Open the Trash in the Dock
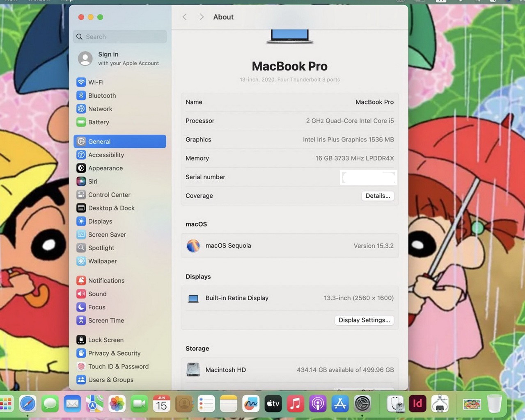 click(x=495, y=404)
